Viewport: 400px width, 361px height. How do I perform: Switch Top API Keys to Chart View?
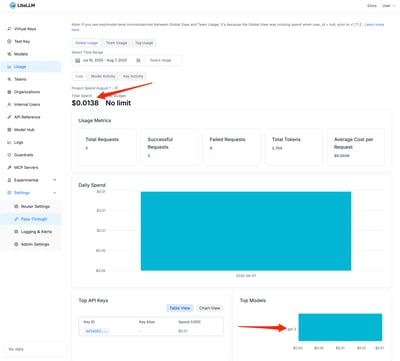tap(209, 308)
